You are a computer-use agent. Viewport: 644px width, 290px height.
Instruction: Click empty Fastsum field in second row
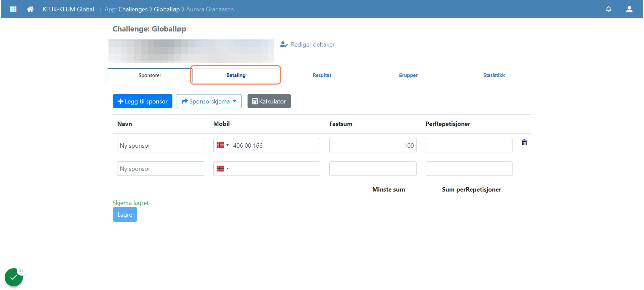pos(373,169)
